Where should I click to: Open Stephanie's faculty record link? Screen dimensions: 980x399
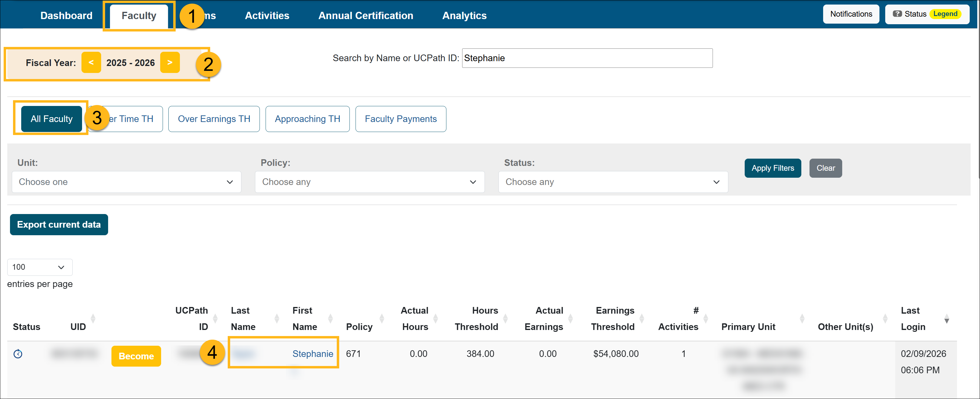(313, 353)
